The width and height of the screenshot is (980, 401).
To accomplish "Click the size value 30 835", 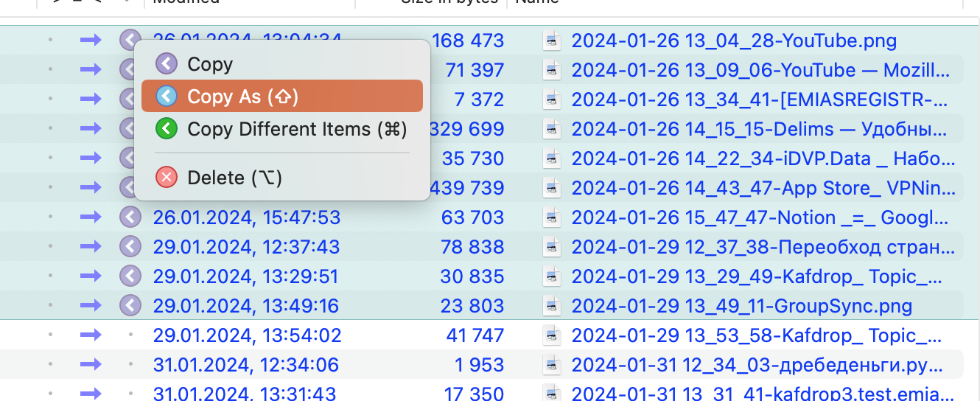I will point(473,276).
